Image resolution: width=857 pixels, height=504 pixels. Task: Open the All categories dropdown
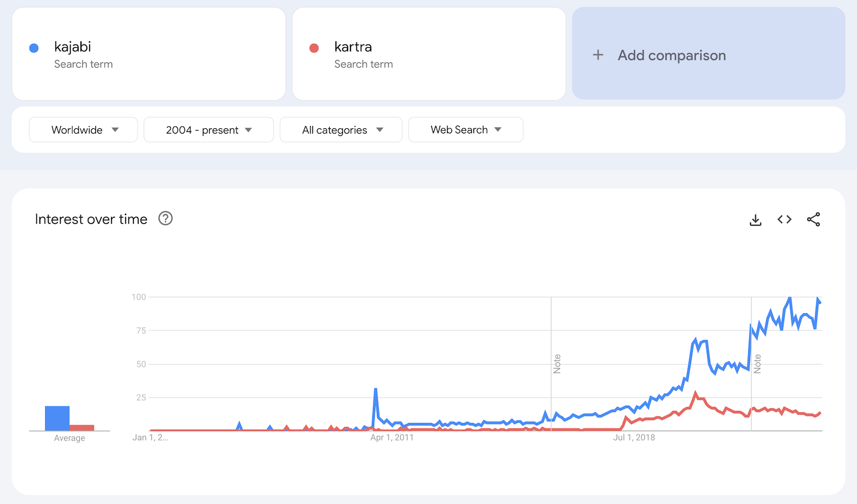(x=341, y=129)
